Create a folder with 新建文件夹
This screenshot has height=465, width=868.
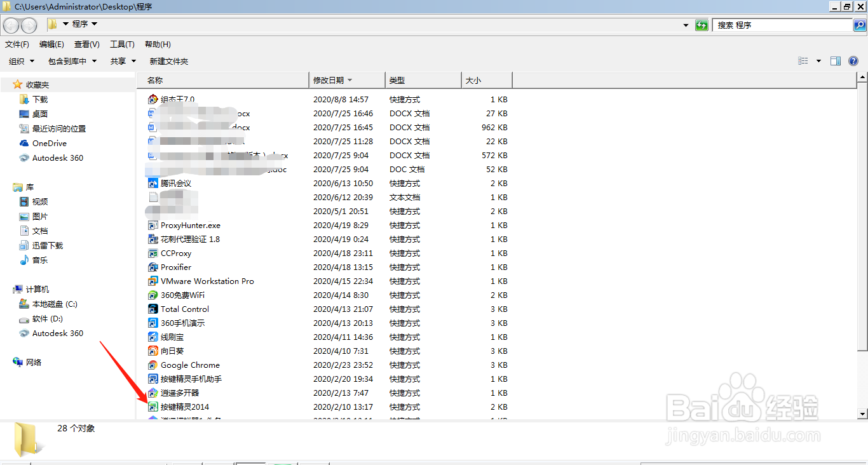coord(169,61)
